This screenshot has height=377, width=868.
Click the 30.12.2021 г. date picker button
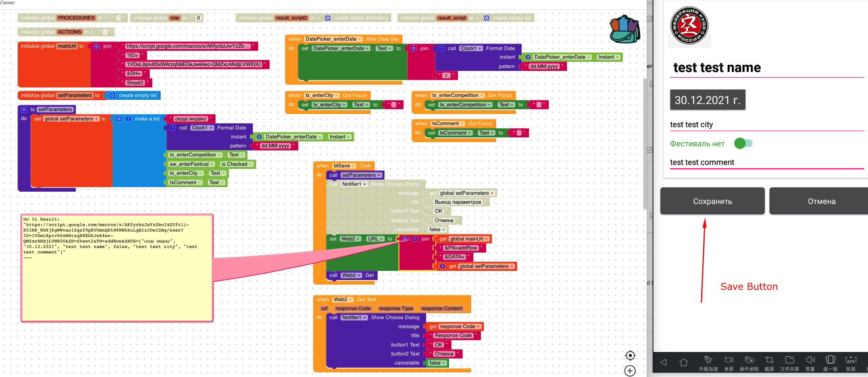(x=708, y=100)
